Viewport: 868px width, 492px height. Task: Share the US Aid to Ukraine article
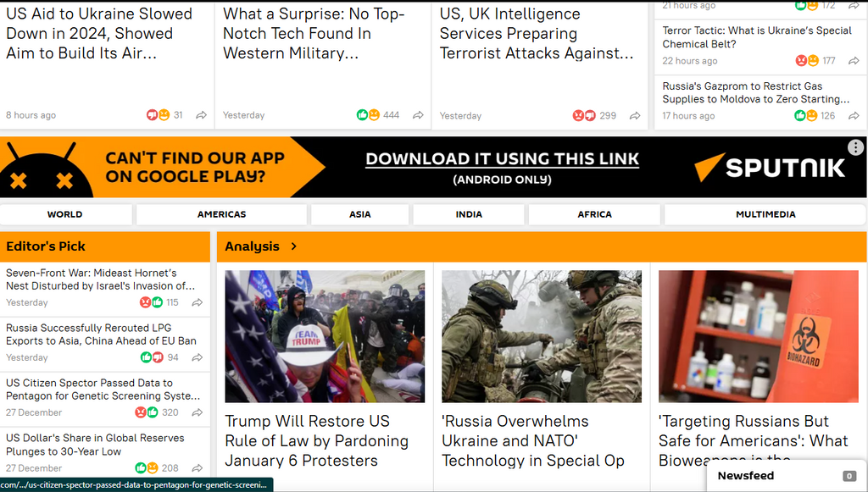tap(202, 115)
